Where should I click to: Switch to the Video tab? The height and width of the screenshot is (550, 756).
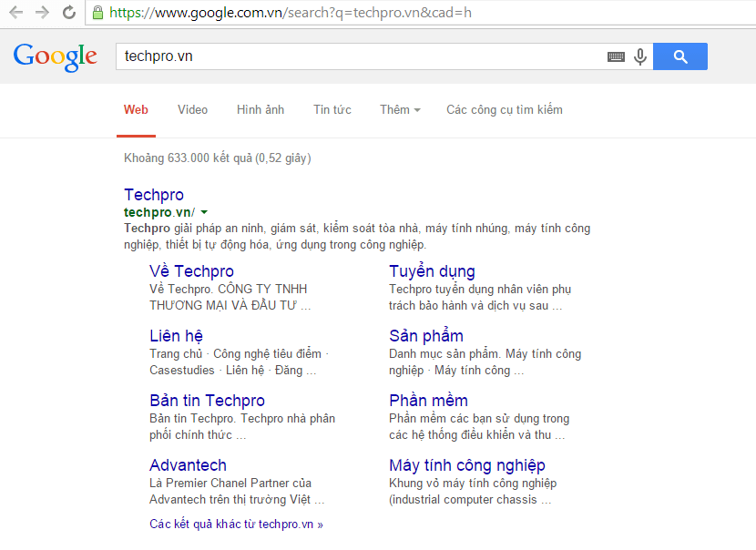(x=192, y=110)
